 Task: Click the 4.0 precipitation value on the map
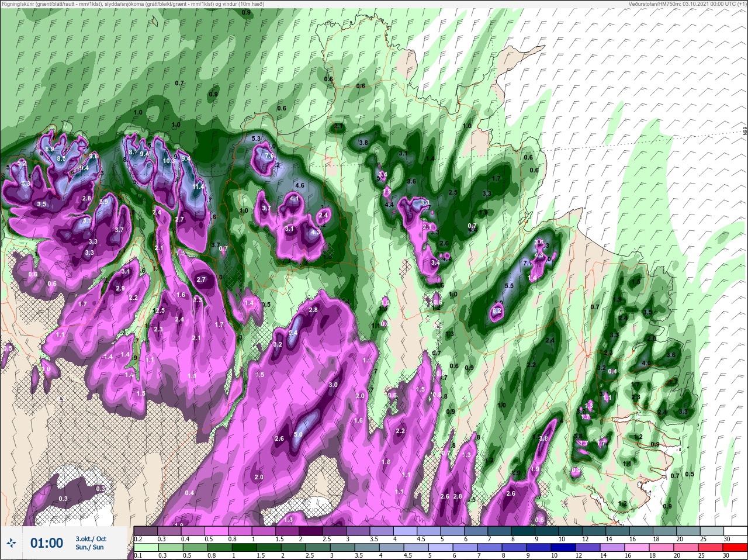[646, 363]
